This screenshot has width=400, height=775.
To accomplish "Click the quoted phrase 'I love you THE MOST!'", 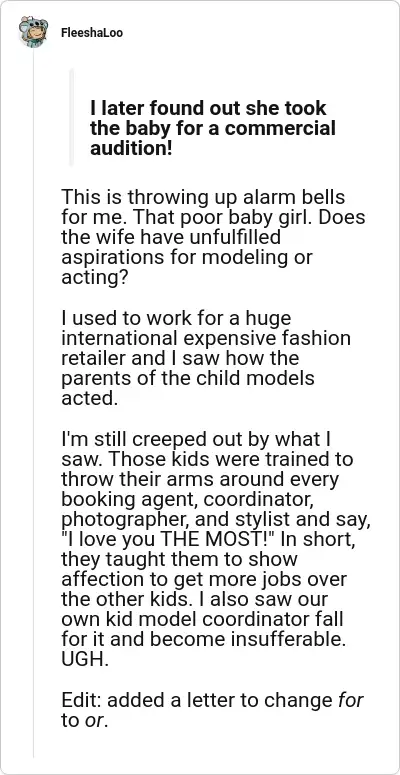I will point(168,539).
